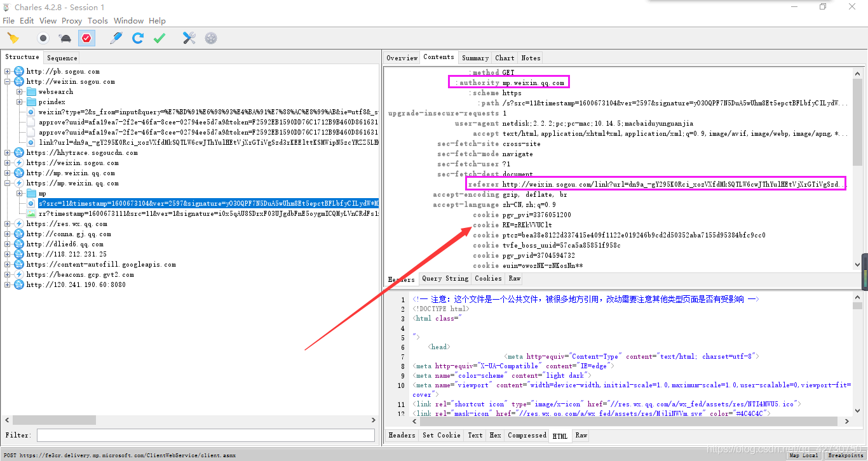Open Tools via the wrench and screwdriver icon
868x461 pixels.
[x=189, y=38]
